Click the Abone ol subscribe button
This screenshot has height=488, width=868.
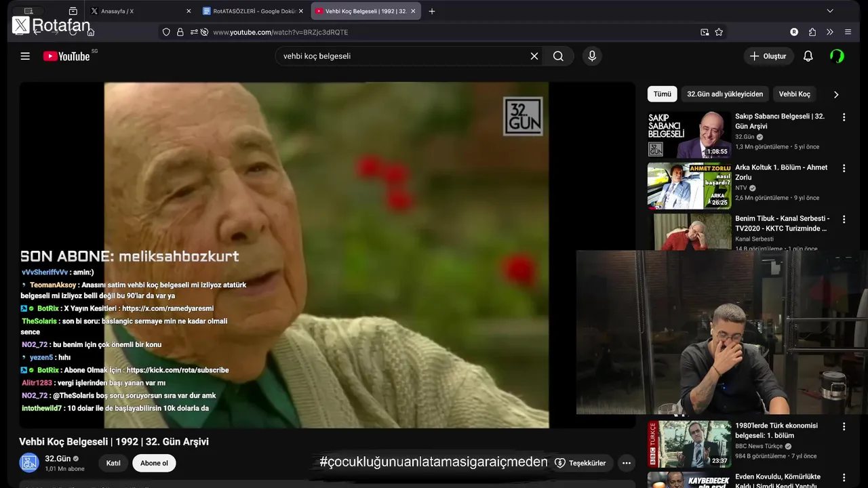point(154,463)
